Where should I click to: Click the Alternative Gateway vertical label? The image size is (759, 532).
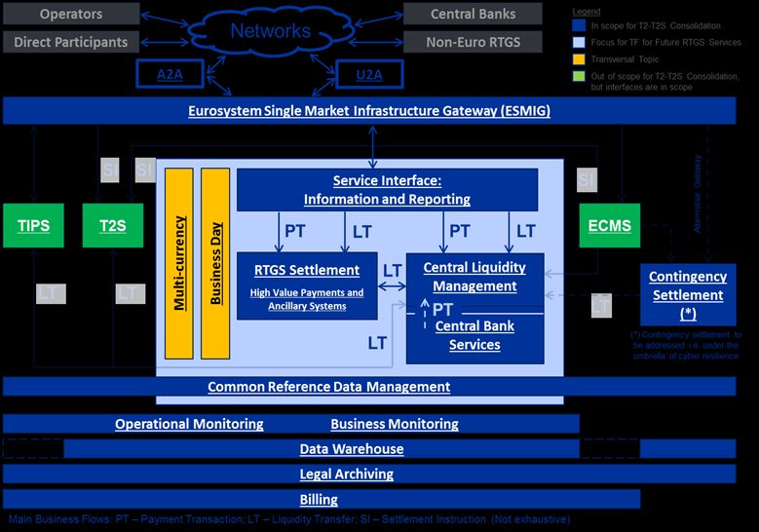tap(697, 194)
